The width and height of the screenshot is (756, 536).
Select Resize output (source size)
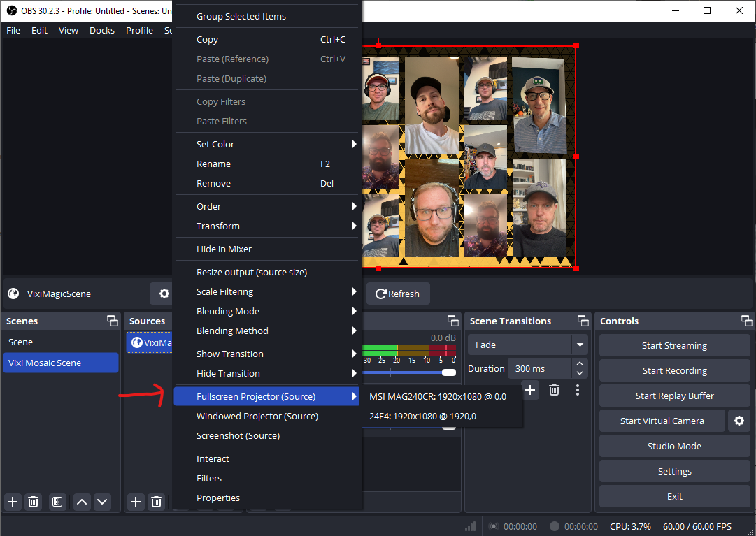tap(267, 272)
